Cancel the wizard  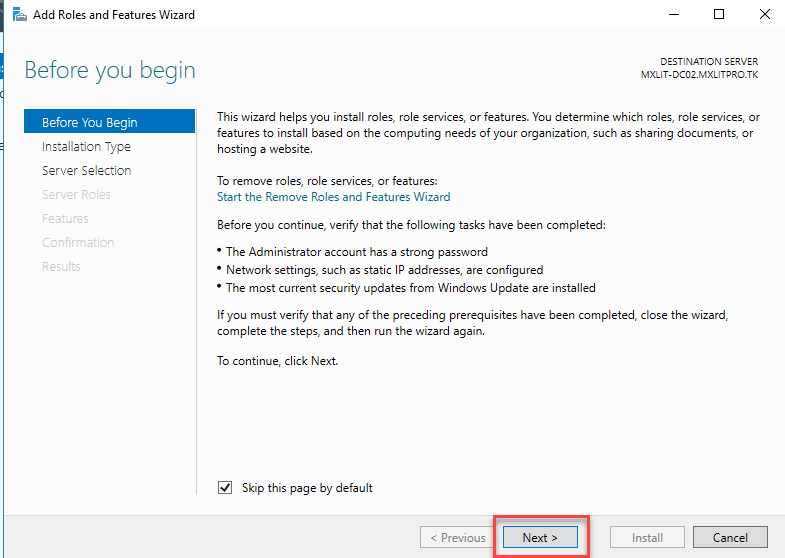click(730, 537)
